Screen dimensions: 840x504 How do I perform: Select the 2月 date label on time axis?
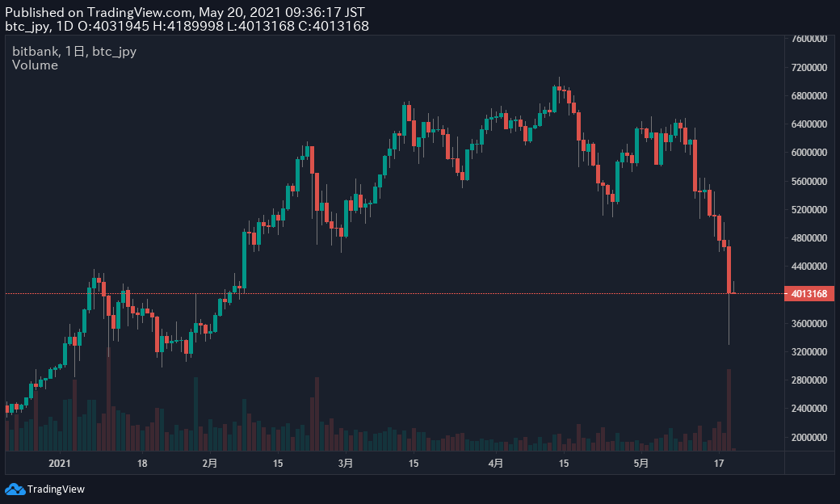(x=209, y=464)
